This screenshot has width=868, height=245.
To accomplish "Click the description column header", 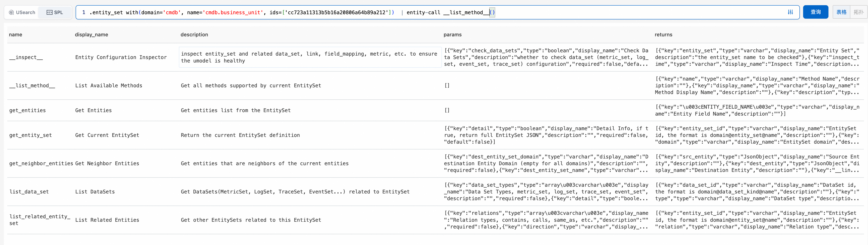I will click(x=194, y=35).
